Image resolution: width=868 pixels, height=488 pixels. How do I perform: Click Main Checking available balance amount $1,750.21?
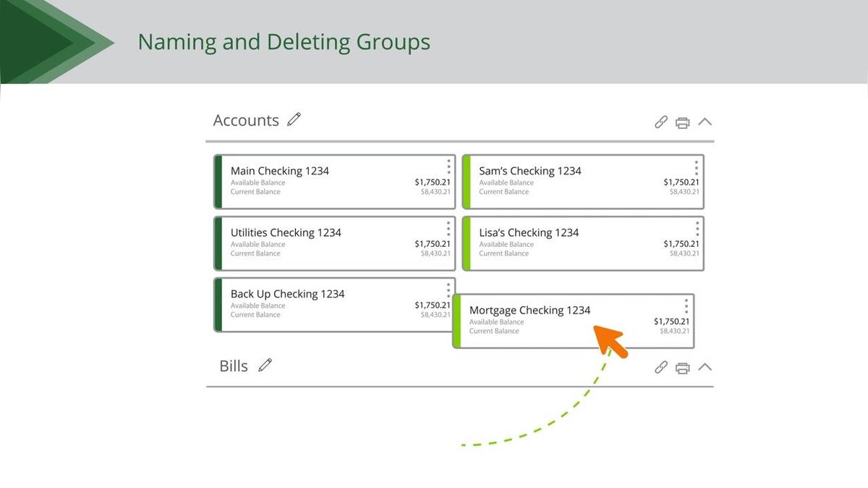tap(433, 182)
